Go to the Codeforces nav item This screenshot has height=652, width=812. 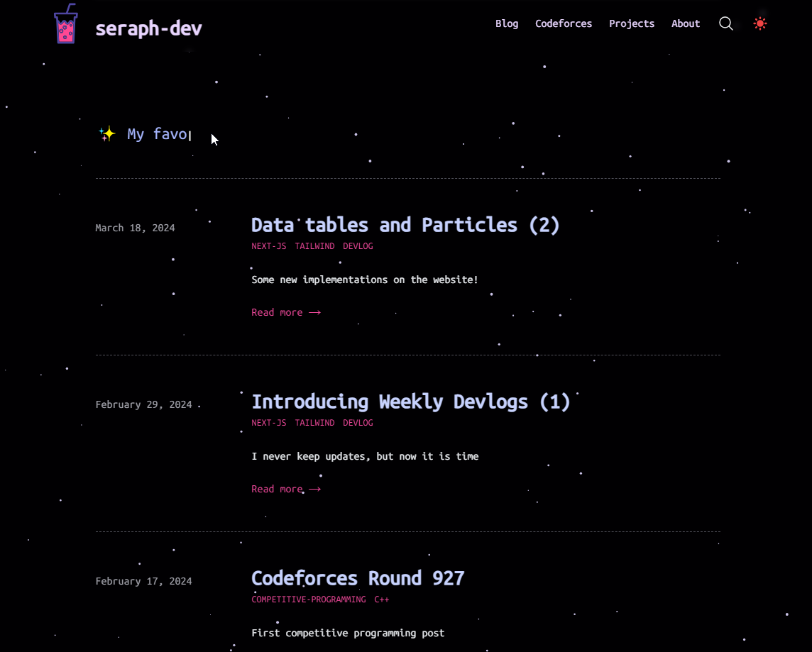point(564,23)
